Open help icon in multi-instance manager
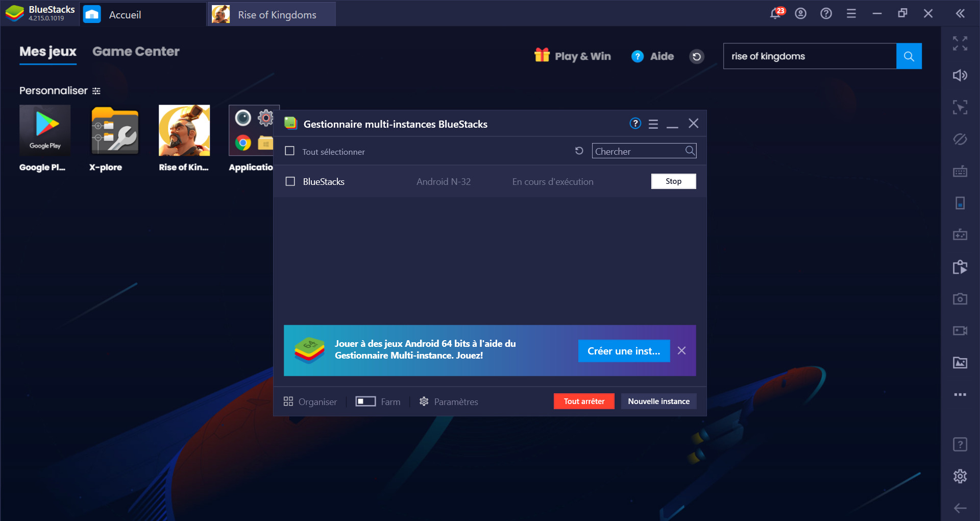Viewport: 980px width, 521px height. (x=635, y=124)
